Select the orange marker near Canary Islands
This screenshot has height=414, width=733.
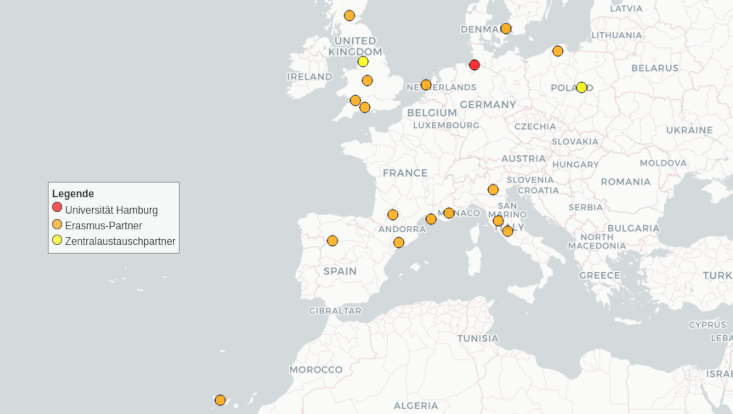[x=220, y=400]
